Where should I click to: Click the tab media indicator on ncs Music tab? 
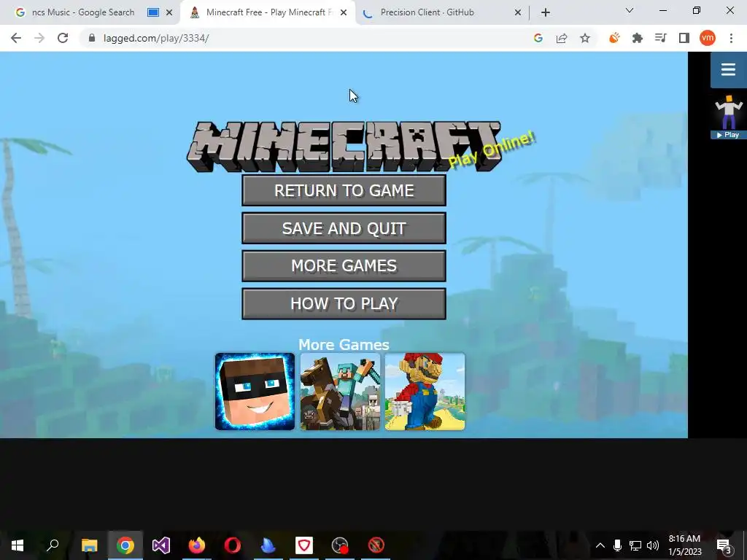153,12
